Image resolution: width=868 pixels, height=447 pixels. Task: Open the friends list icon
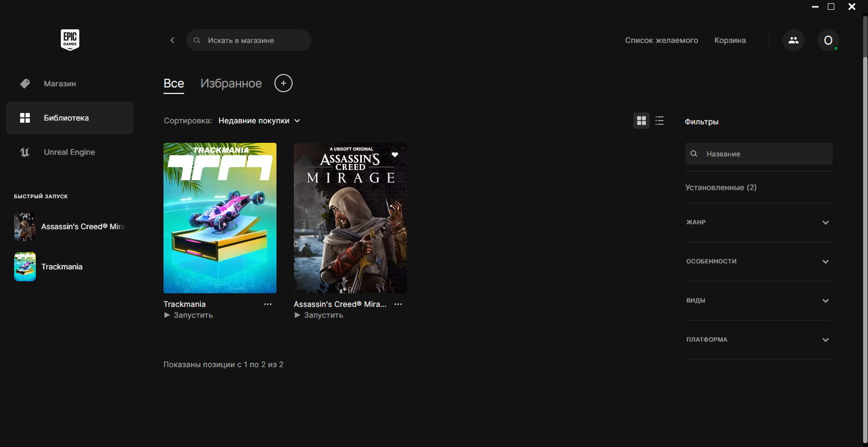[x=794, y=40]
